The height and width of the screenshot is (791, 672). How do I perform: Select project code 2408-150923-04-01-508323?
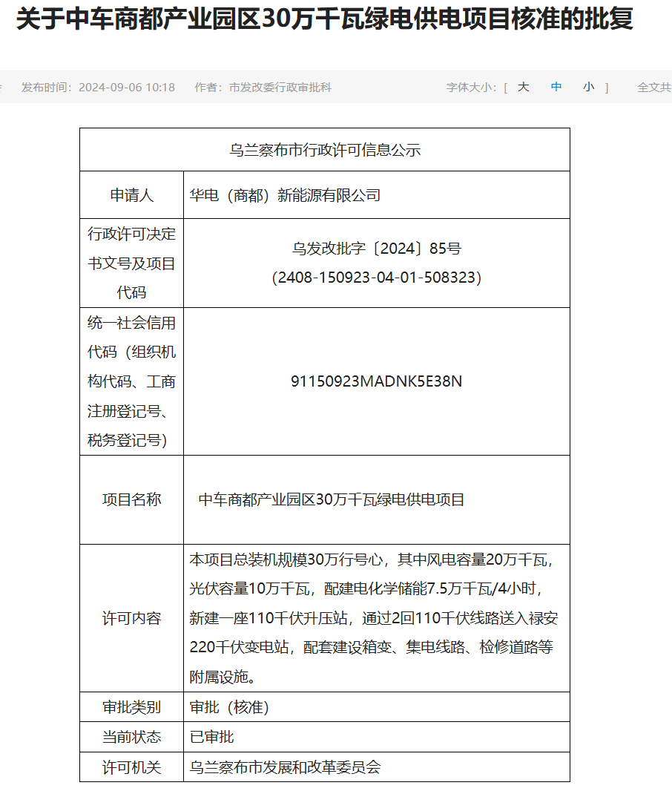377,278
